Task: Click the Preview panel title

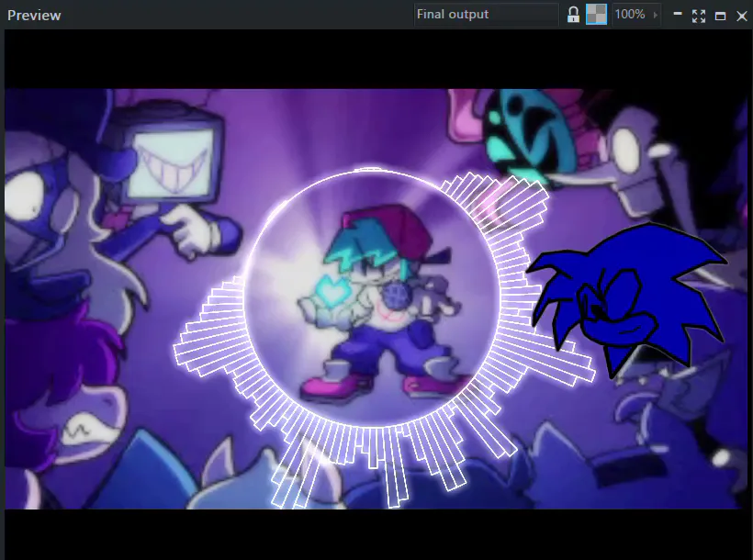Action: click(34, 16)
